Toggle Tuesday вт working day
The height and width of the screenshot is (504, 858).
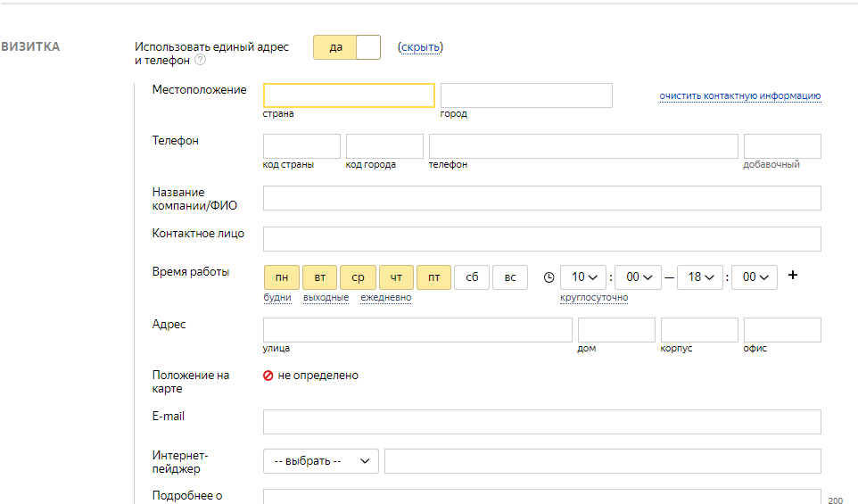tap(320, 277)
